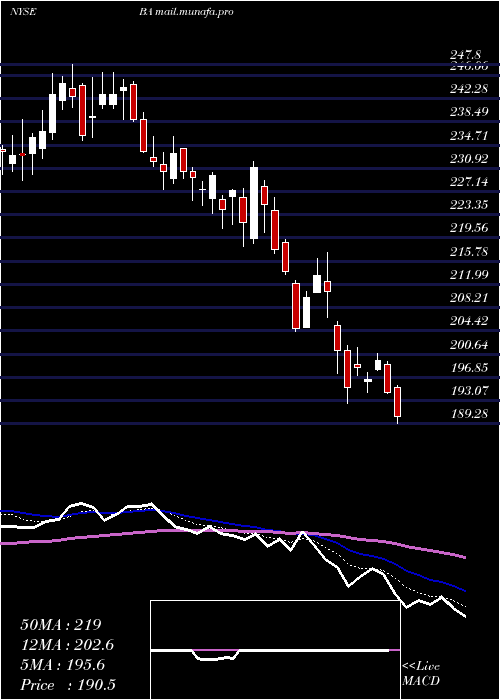Select the 238.49 price axis label
This screenshot has height=700, width=500.
(x=469, y=112)
